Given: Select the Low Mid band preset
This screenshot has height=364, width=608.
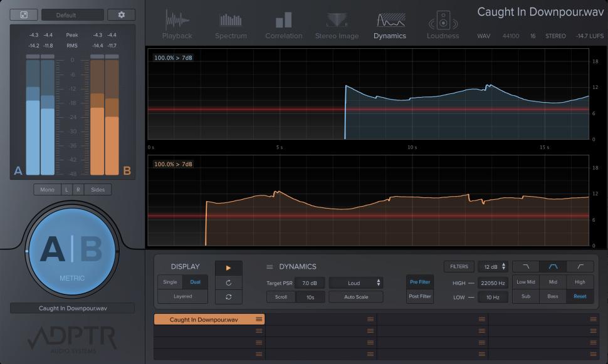Looking at the screenshot, I should (x=526, y=282).
